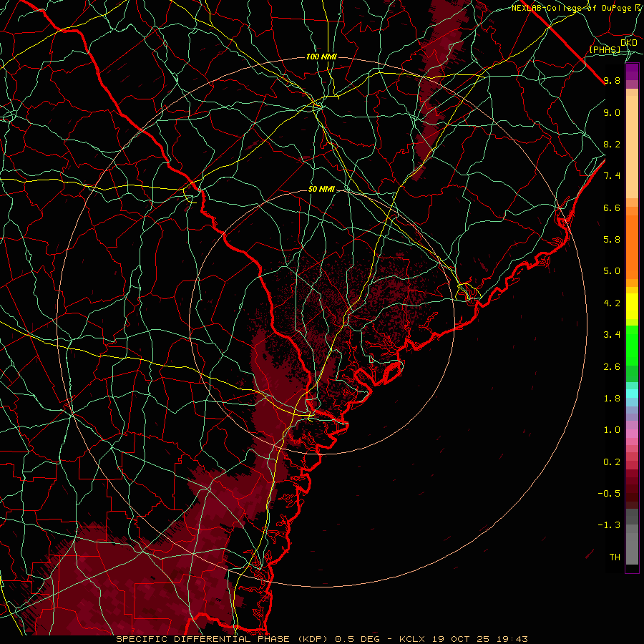This screenshot has height=644, width=644.
Task: Click the 5.0 value on the scale
Action: pyautogui.click(x=612, y=271)
